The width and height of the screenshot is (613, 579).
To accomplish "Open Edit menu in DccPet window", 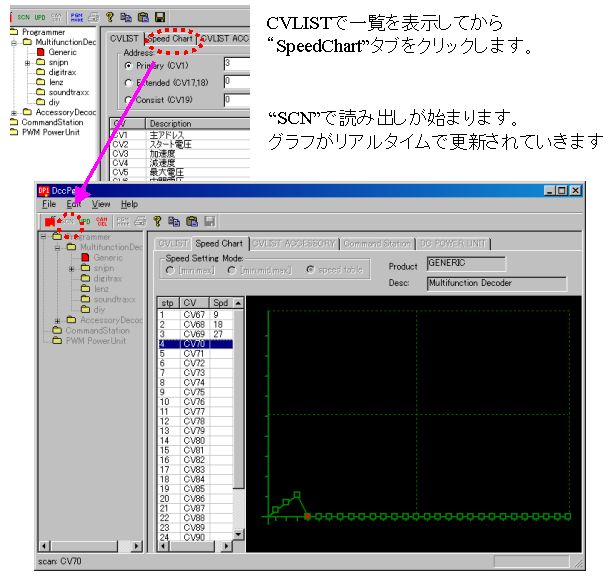I will tap(73, 204).
